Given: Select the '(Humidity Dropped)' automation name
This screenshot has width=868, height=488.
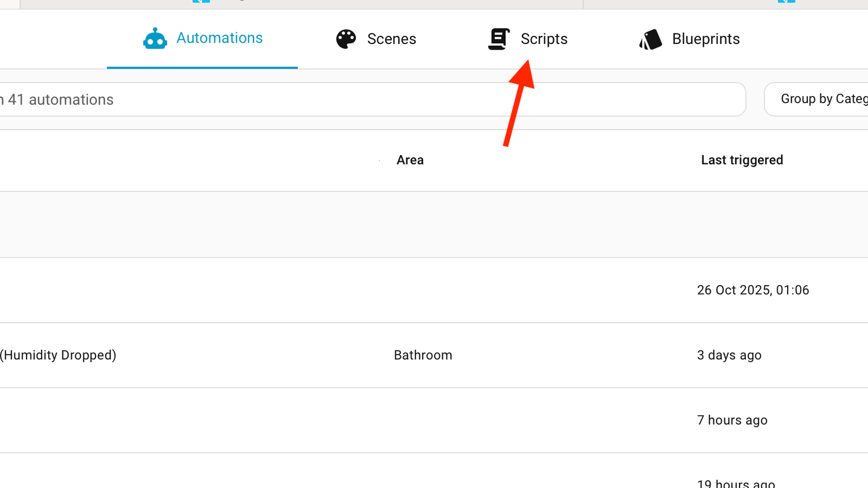Looking at the screenshot, I should coord(58,355).
